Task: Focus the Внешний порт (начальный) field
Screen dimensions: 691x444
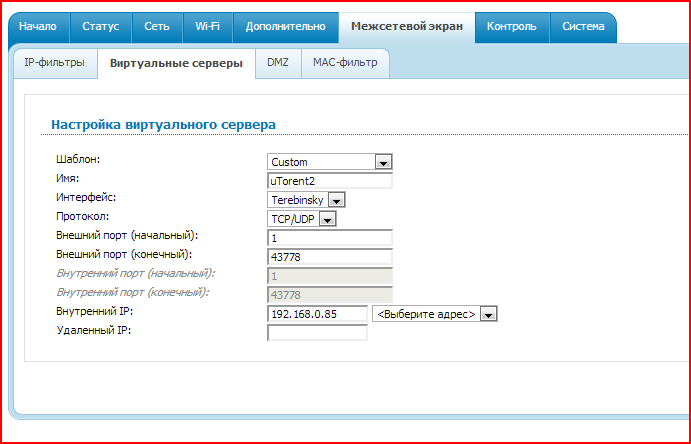Action: coord(329,238)
